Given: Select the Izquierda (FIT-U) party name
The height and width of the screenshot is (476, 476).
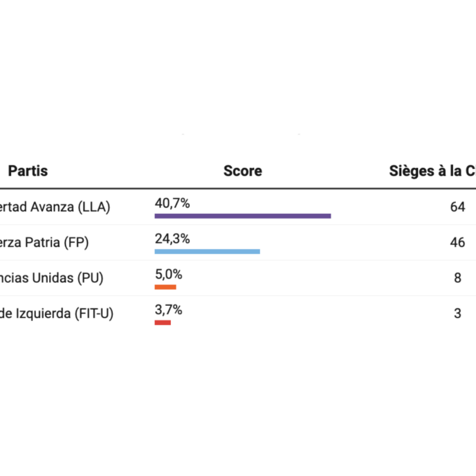Looking at the screenshot, I should click(57, 313).
